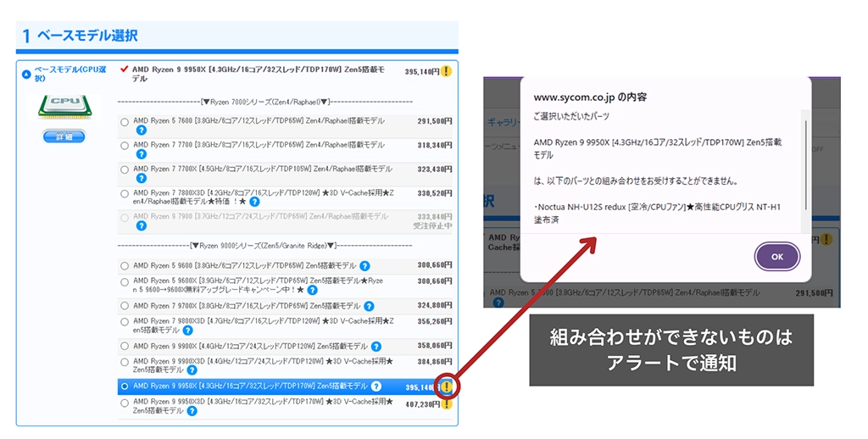Viewport: 868px width, 439px height.
Task: Click warning icon on 407,230円 row
Action: pos(446,404)
